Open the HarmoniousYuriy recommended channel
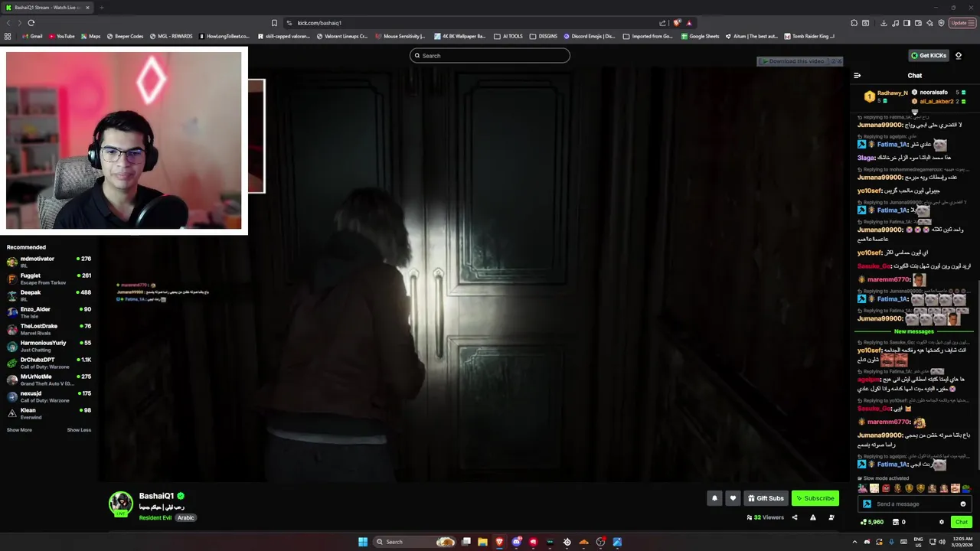 [x=49, y=346]
